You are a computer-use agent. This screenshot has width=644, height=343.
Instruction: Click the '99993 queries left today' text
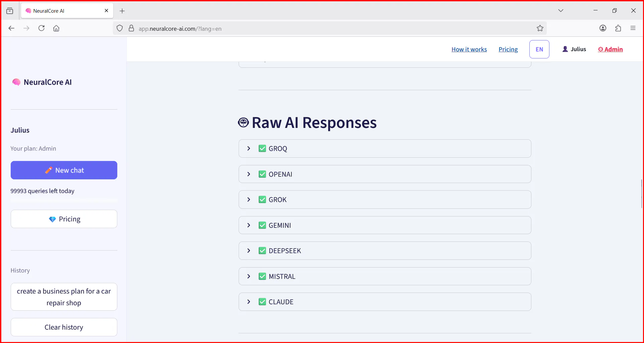point(42,191)
